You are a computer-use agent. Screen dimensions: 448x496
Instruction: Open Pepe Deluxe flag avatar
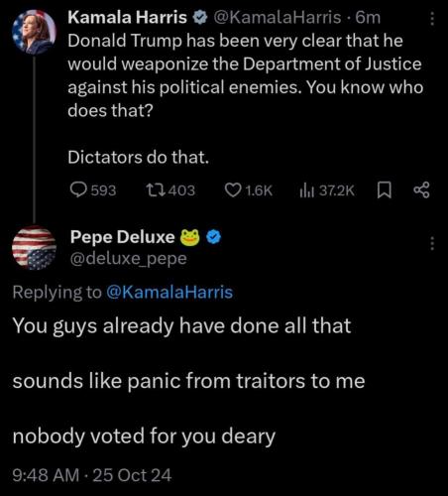point(34,248)
